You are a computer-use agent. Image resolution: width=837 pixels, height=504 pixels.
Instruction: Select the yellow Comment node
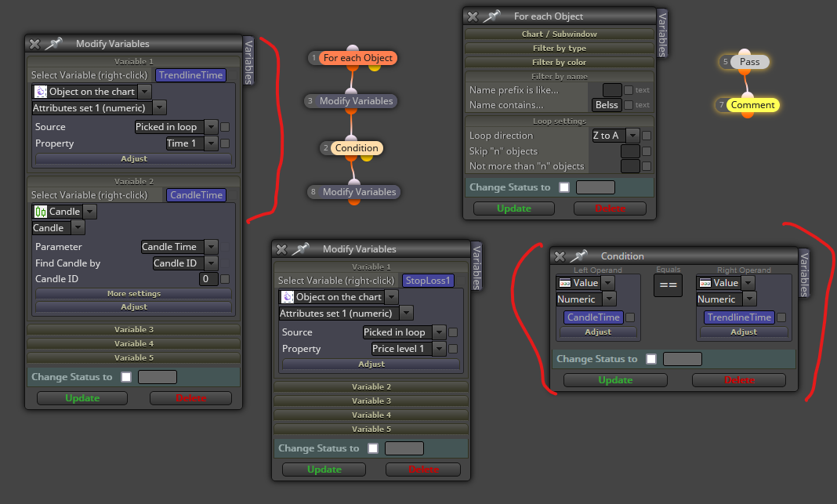[x=752, y=105]
